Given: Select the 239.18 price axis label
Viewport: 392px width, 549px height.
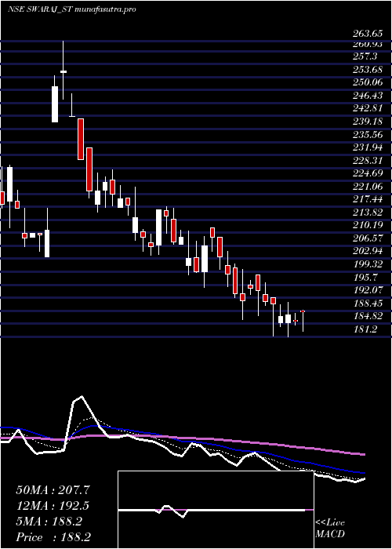Looking at the screenshot, I should pos(366,122).
